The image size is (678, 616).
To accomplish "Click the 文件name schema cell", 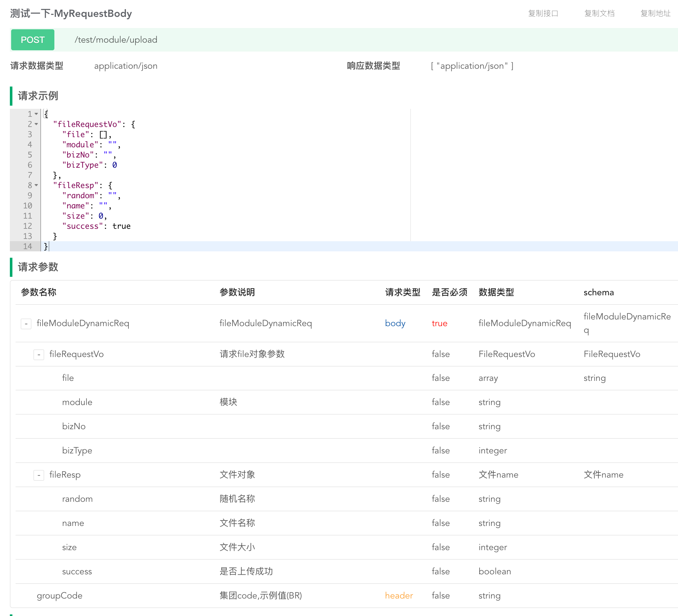I will tap(603, 475).
